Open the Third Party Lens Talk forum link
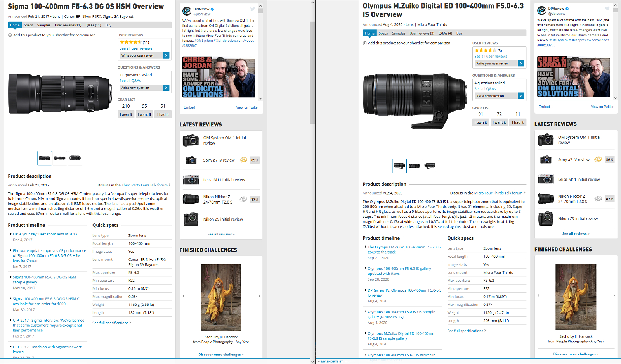 point(145,185)
